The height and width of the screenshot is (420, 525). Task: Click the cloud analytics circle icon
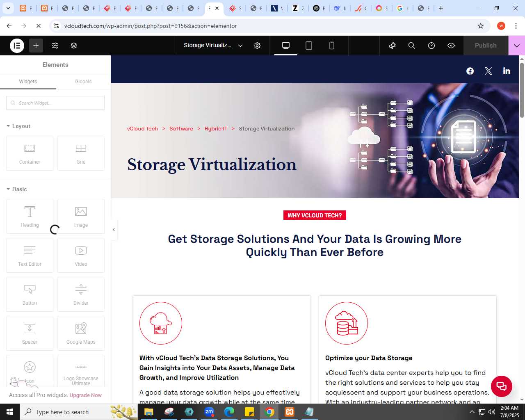point(161,323)
